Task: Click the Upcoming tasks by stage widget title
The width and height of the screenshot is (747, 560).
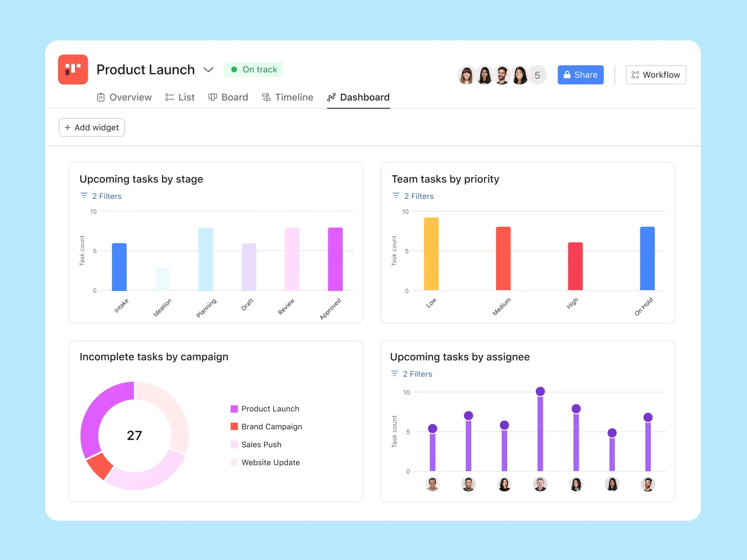Action: (x=141, y=179)
